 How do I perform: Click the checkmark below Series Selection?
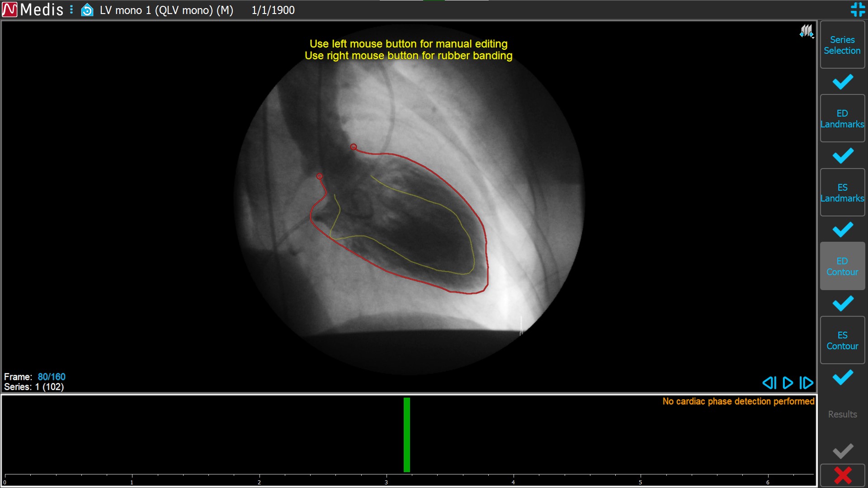[x=843, y=82]
